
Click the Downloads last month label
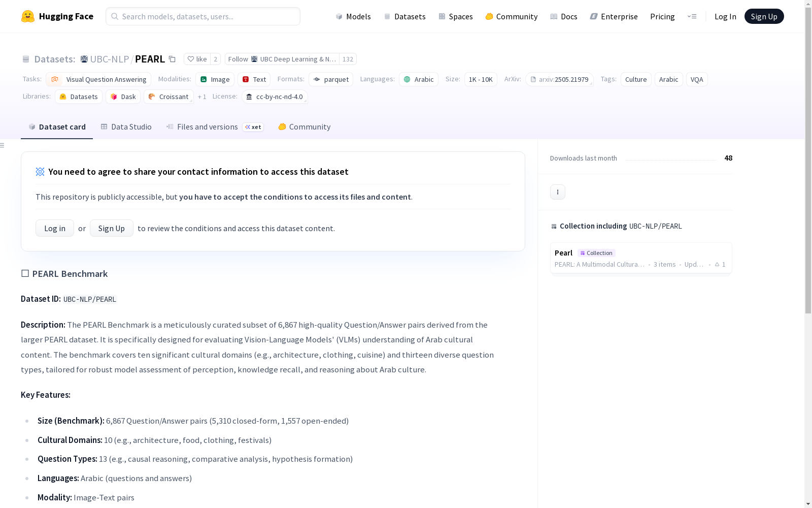click(x=584, y=158)
